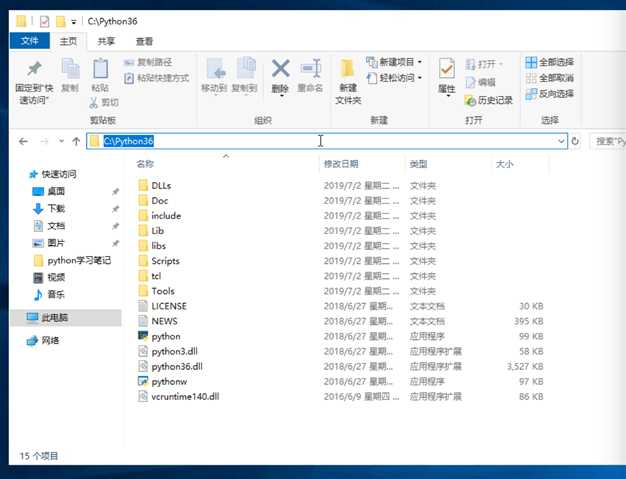Click the Rename (重命名) icon
The height and width of the screenshot is (479, 626).
click(x=311, y=69)
